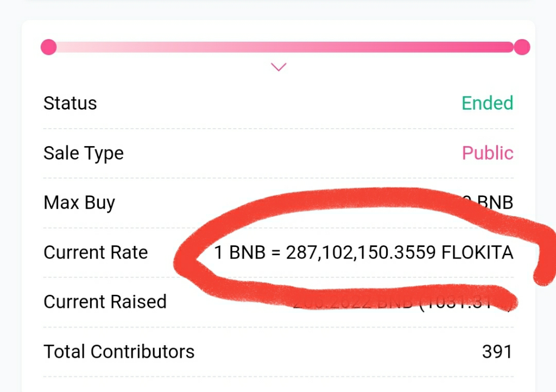This screenshot has height=392, width=556.
Task: Open the pink Public sale type
Action: (487, 153)
